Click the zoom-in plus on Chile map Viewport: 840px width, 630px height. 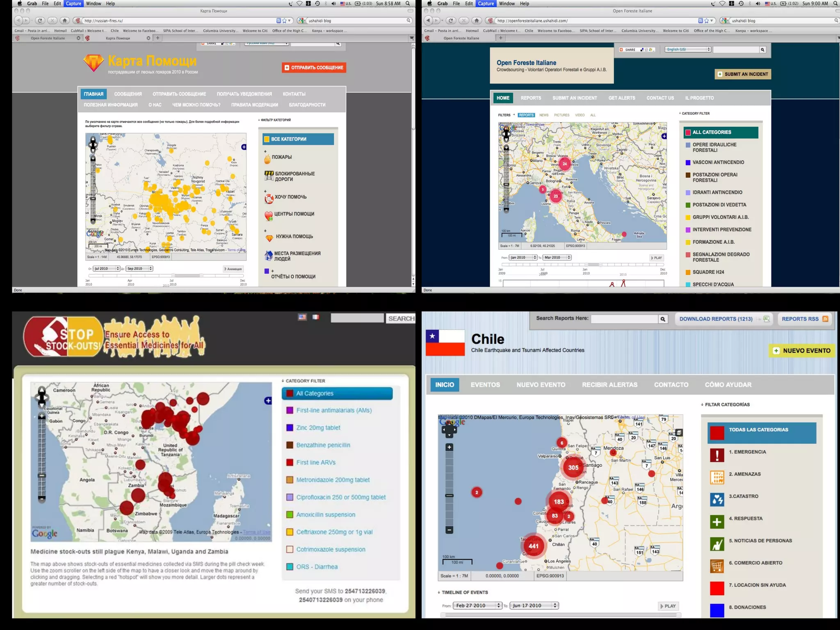449,447
